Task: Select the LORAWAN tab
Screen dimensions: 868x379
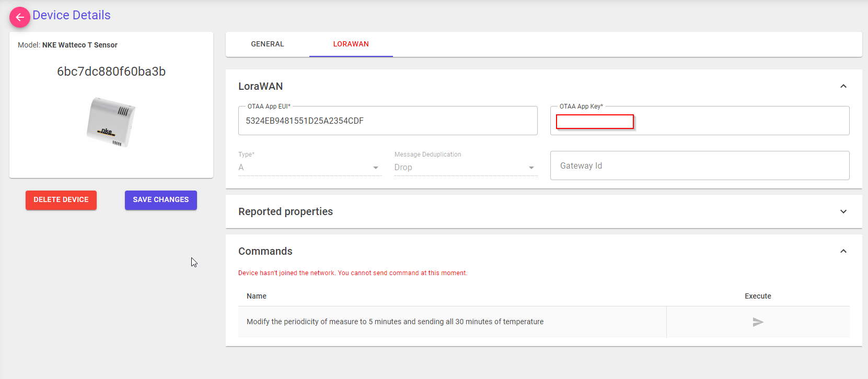Action: coord(351,44)
